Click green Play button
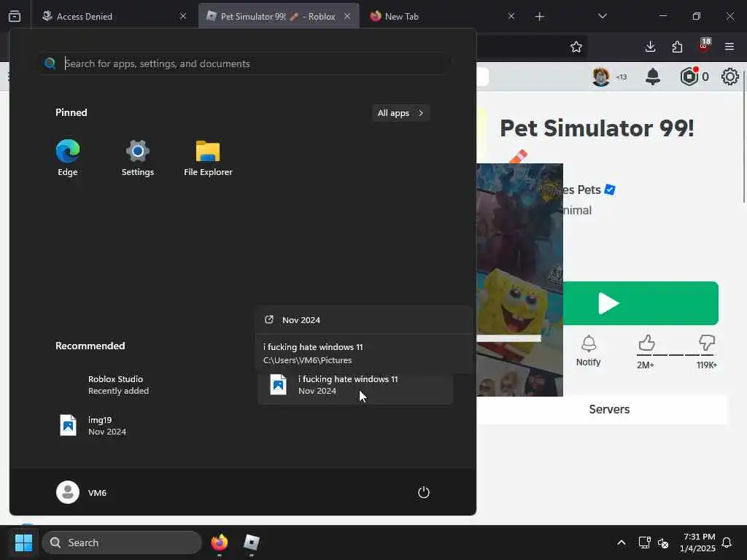 640,303
